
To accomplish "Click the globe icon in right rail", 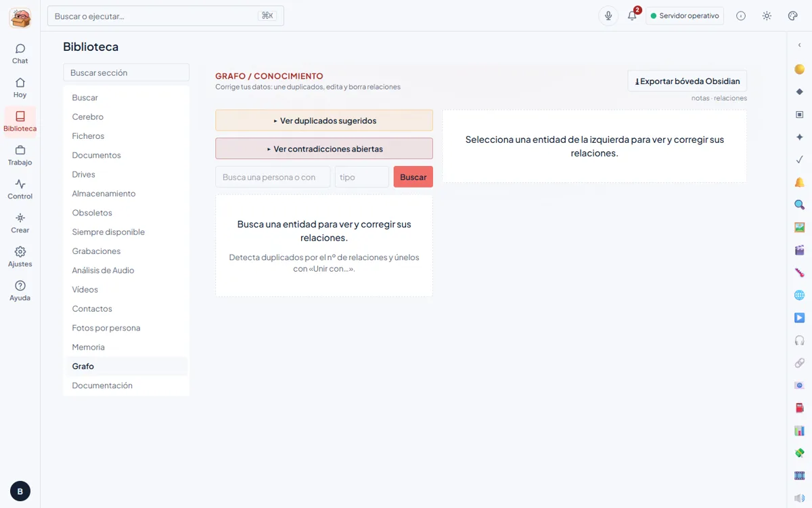I will [800, 295].
